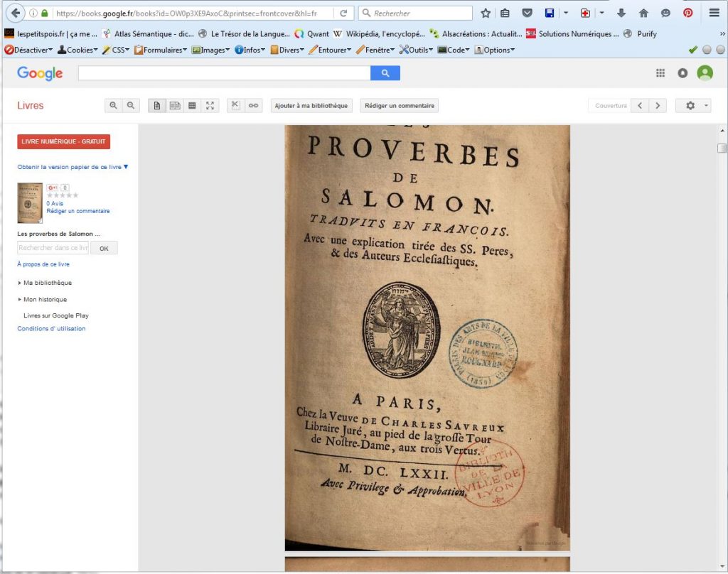Switch to thumbnail grid view
This screenshot has height=574, width=728.
pos(192,106)
